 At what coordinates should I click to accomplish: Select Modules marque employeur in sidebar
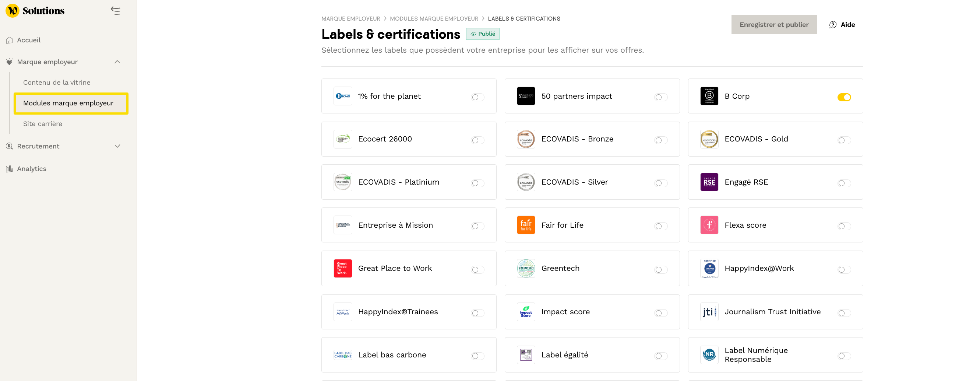point(68,103)
